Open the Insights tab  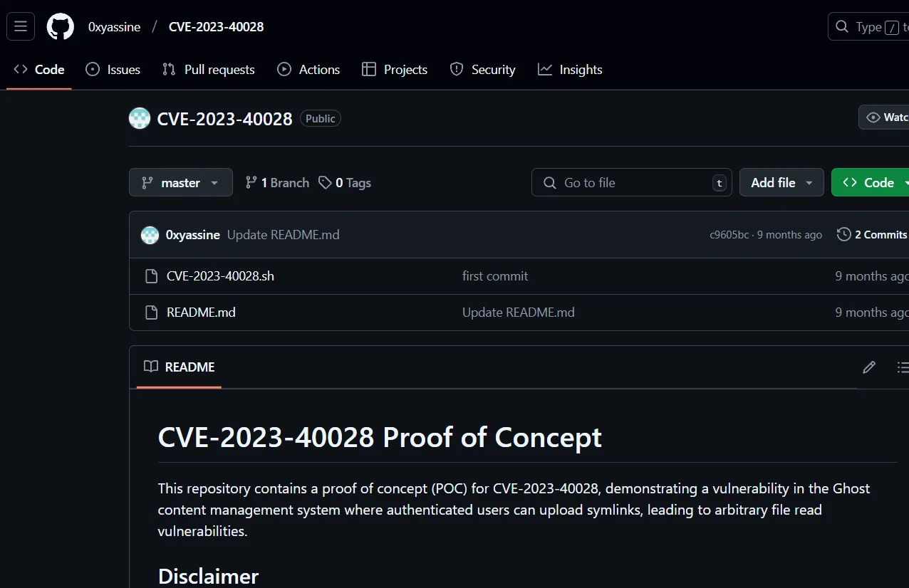[x=570, y=70]
